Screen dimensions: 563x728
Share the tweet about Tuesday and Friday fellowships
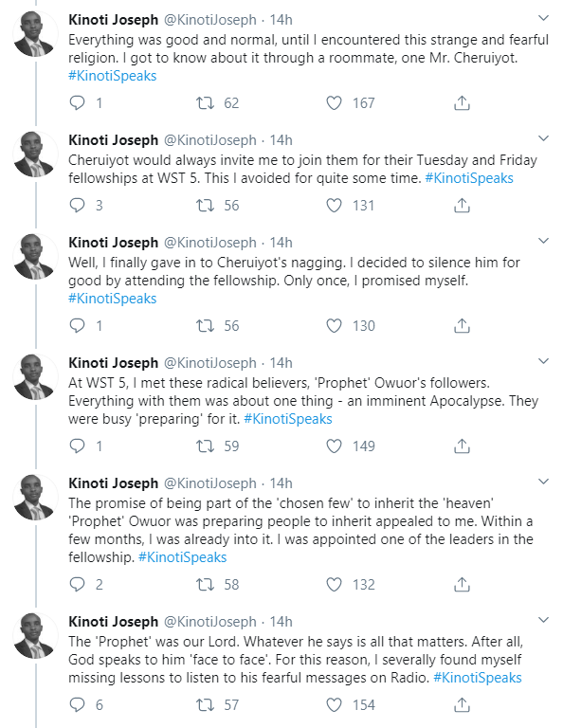462,205
